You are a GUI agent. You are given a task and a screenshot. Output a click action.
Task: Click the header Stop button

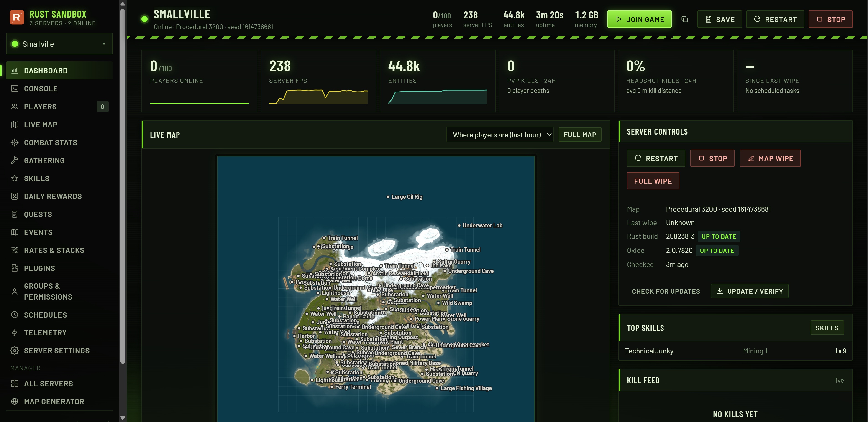[x=831, y=19]
